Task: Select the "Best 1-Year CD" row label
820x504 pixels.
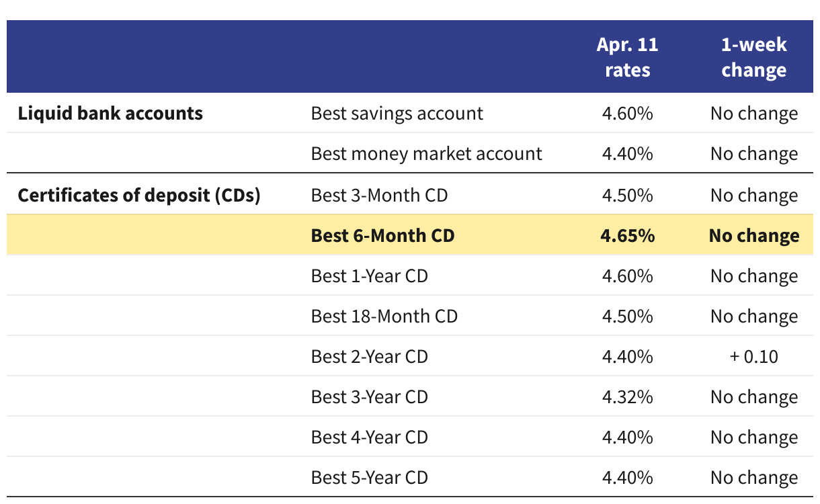Action: coord(369,276)
